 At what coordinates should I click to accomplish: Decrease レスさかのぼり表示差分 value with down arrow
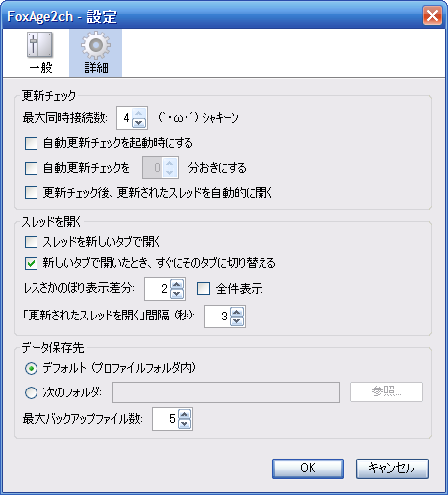tap(177, 293)
